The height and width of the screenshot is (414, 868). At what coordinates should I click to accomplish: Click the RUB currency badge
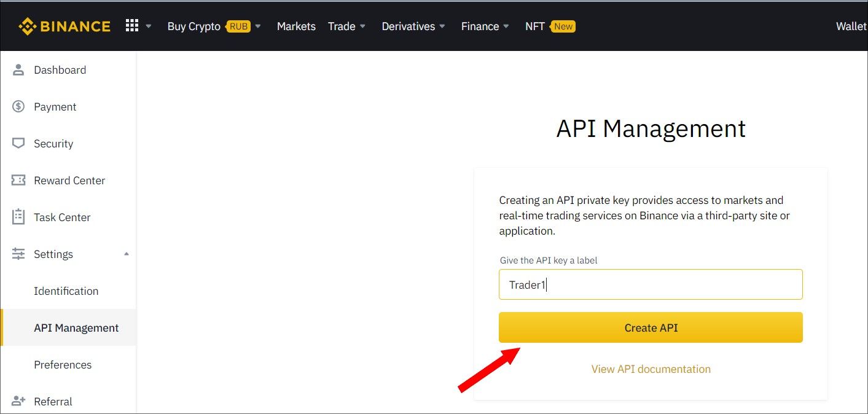pyautogui.click(x=238, y=26)
